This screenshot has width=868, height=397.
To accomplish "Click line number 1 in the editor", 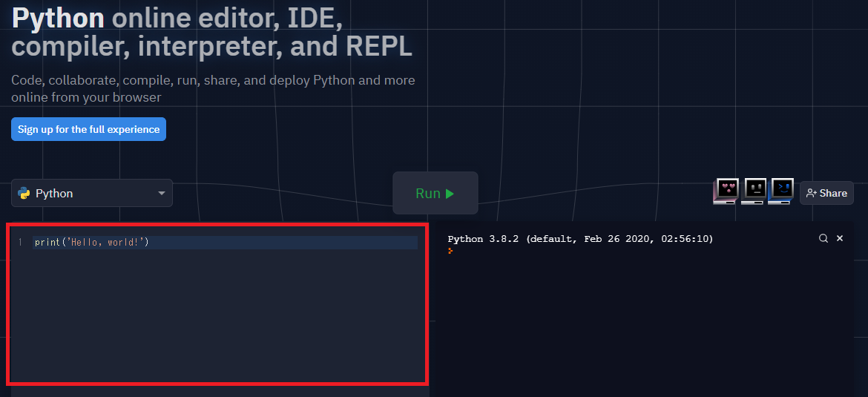I will click(x=20, y=243).
